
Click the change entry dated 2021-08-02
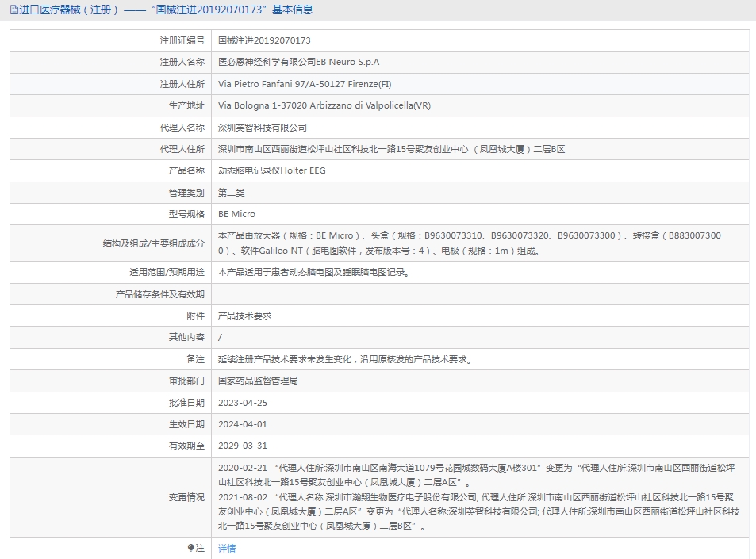pos(479,511)
